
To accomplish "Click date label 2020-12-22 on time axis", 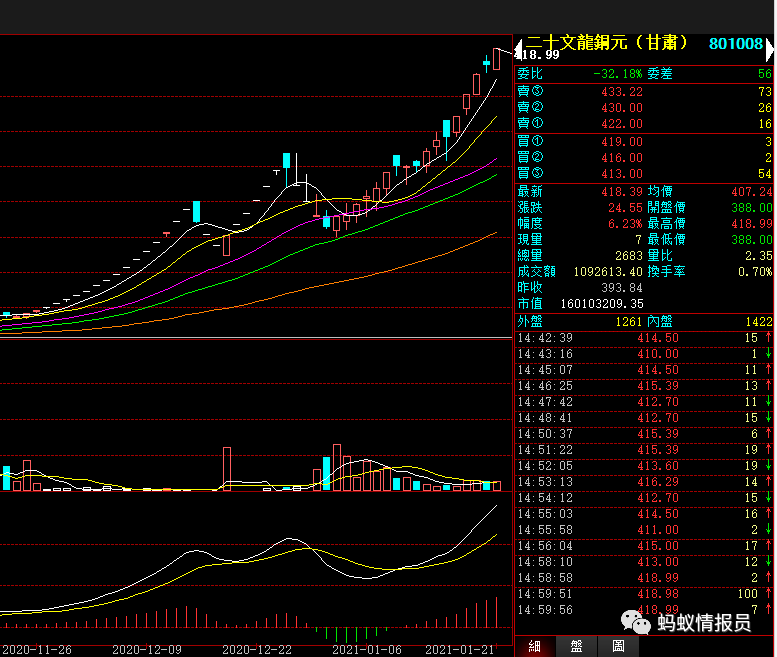I will tap(257, 650).
